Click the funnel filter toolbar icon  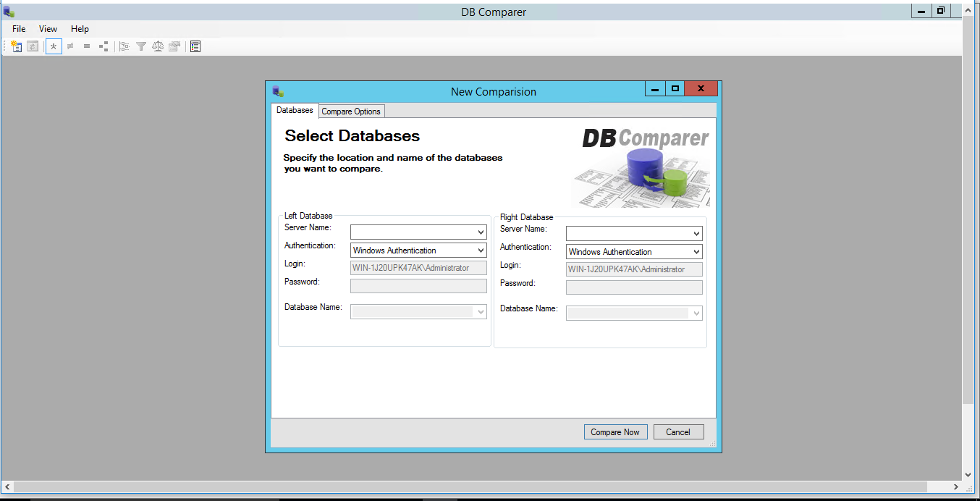[141, 46]
